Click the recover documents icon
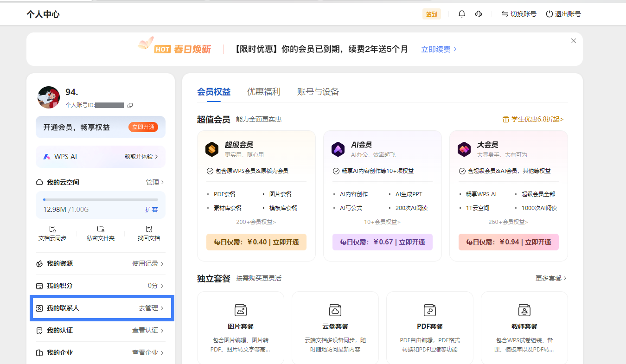The width and height of the screenshot is (626, 364). (149, 229)
